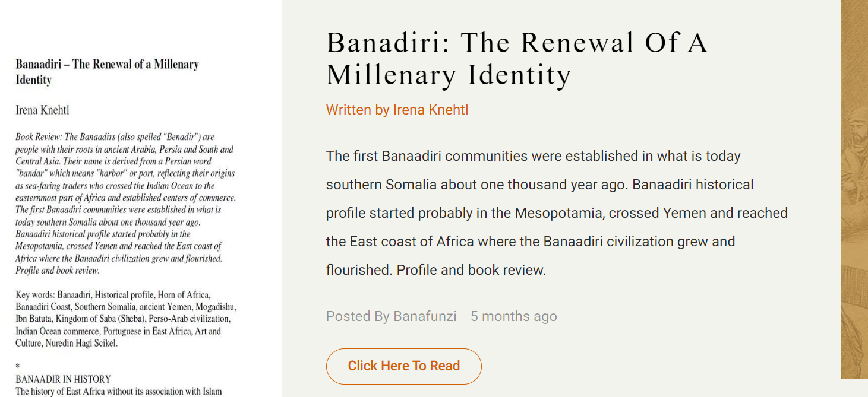Click the italic 'Book Review' abstract in the preview
This screenshot has width=868, height=397.
point(126,204)
